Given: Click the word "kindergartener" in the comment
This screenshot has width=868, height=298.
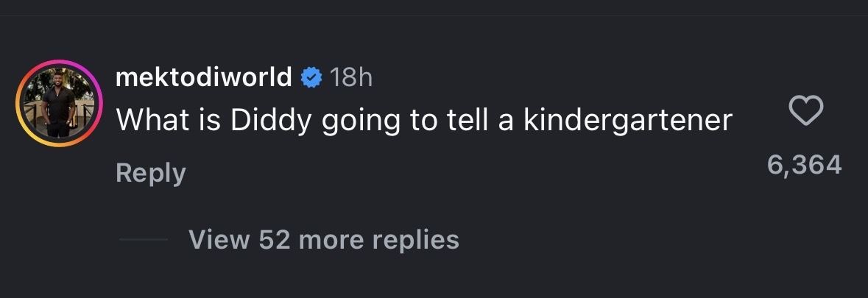Looking at the screenshot, I should 628,121.
